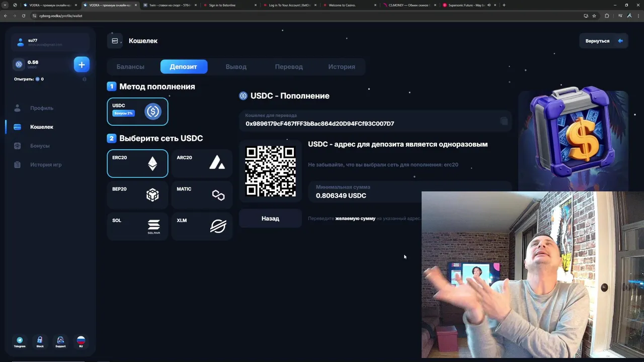This screenshot has height=362, width=644.
Task: Select XLM Stellar network
Action: (202, 226)
